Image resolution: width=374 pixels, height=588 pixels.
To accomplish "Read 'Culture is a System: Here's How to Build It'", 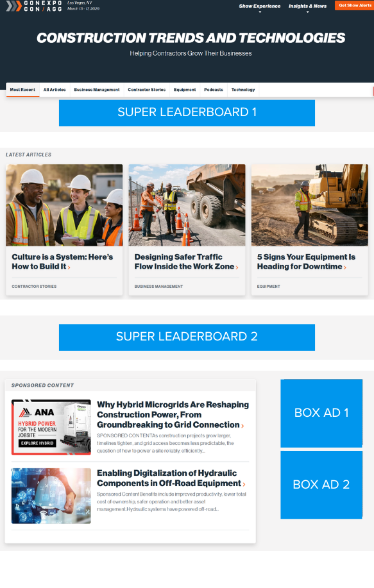I will tap(62, 262).
